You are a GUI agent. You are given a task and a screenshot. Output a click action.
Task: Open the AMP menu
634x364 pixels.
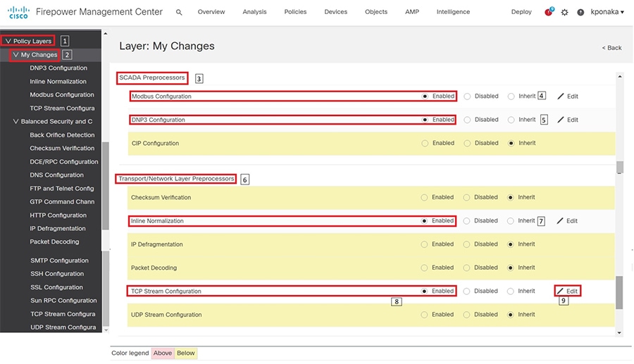[x=412, y=12]
